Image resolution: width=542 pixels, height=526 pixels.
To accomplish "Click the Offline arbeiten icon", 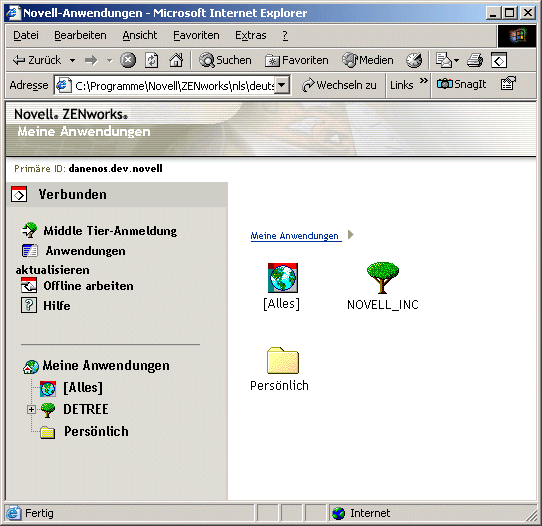I will pyautogui.click(x=29, y=285).
